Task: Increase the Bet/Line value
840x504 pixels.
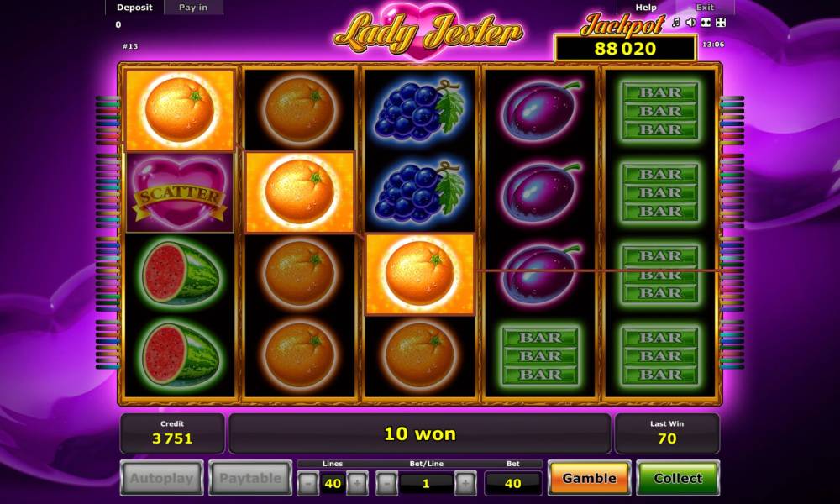Action: click(x=465, y=483)
